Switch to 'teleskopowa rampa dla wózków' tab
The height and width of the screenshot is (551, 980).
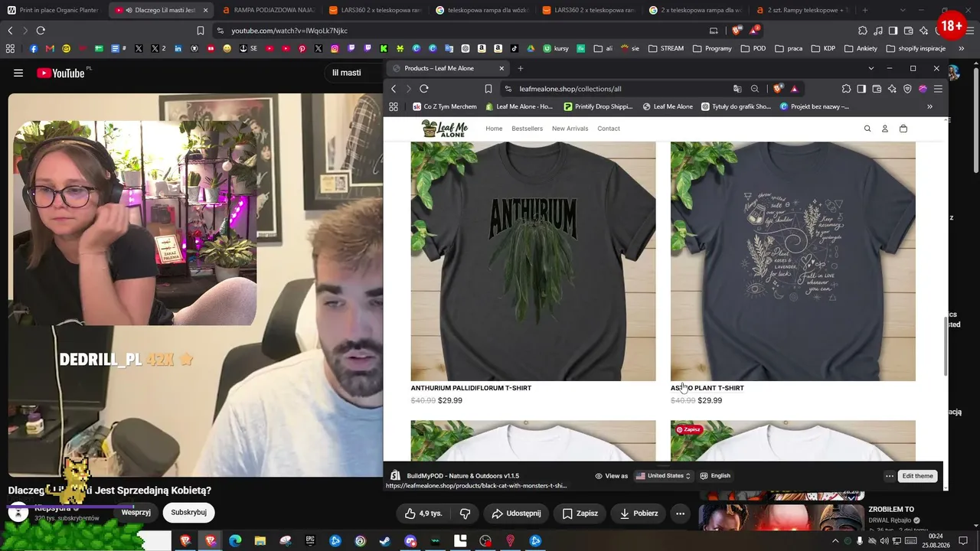pyautogui.click(x=482, y=10)
